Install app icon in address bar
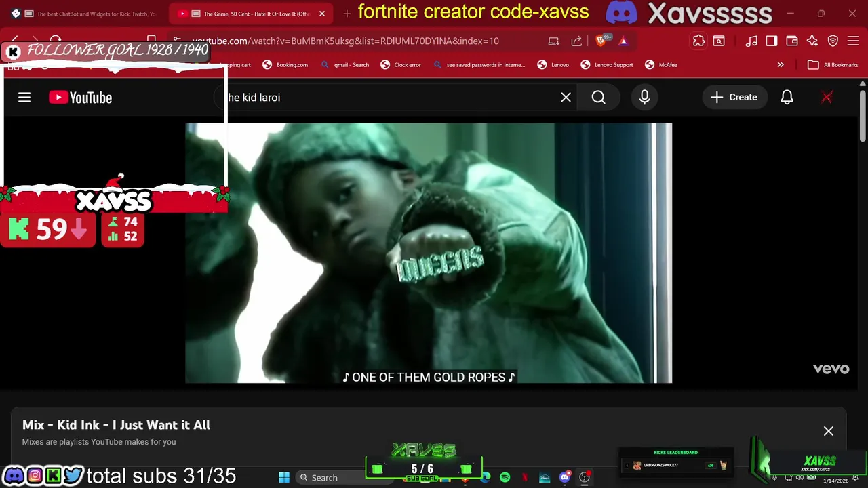This screenshot has width=868, height=488. click(554, 41)
